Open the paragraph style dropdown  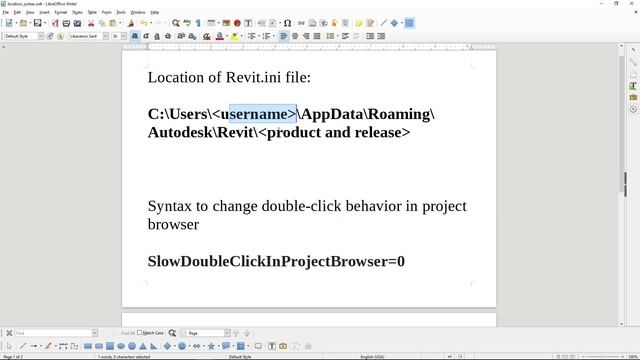coord(41,36)
